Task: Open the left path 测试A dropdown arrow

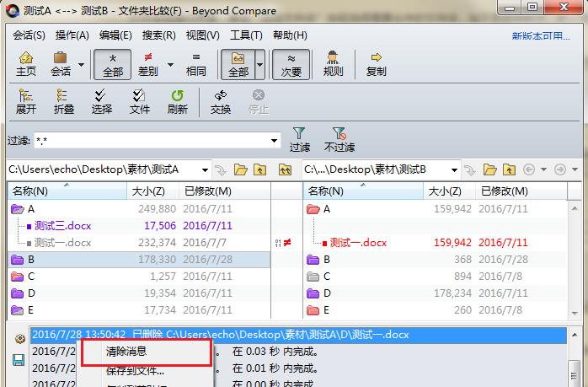Action: [205, 170]
